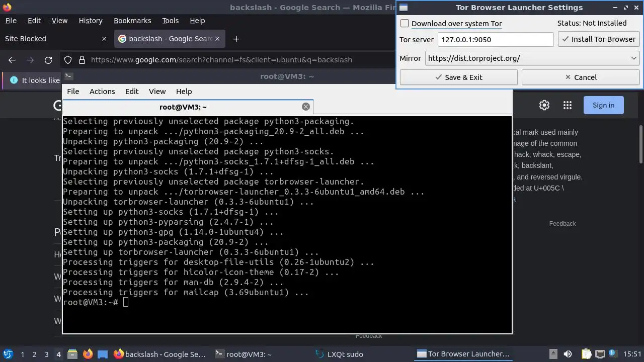This screenshot has height=362, width=644.
Task: Launch Firefox from taskbar quick launch
Action: coord(88,354)
